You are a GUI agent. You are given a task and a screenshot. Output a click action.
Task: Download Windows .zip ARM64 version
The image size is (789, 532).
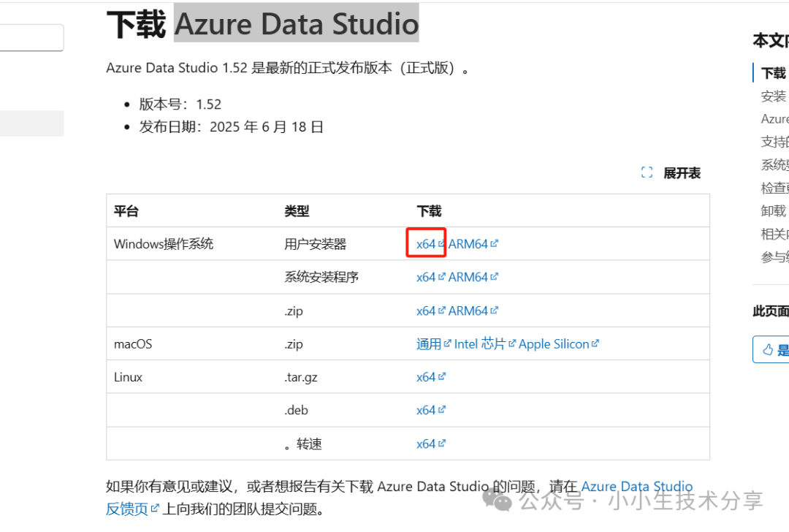[x=468, y=311]
